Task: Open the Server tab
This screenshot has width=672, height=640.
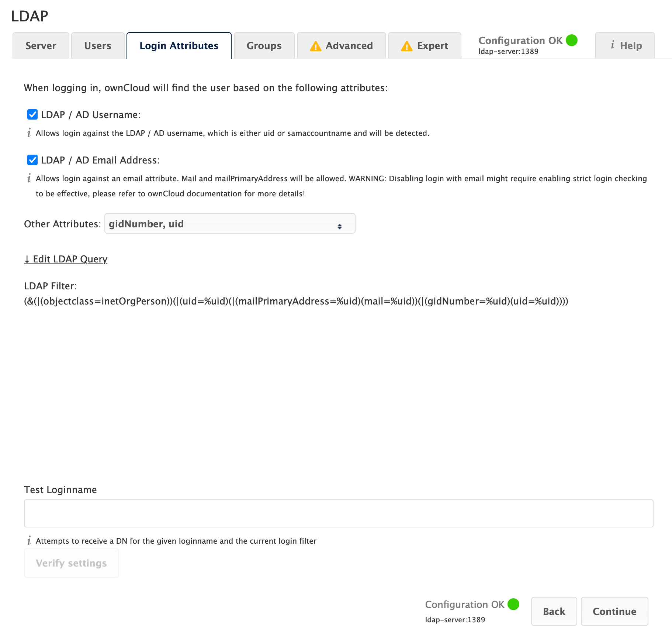Action: tap(41, 45)
